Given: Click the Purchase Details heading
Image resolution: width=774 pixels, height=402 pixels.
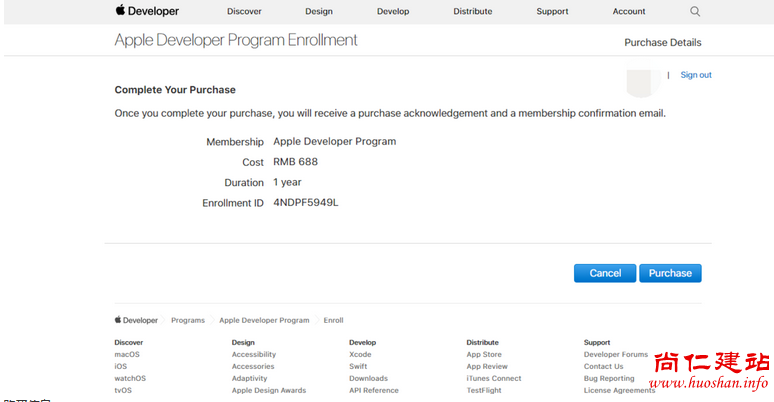Looking at the screenshot, I should 662,43.
